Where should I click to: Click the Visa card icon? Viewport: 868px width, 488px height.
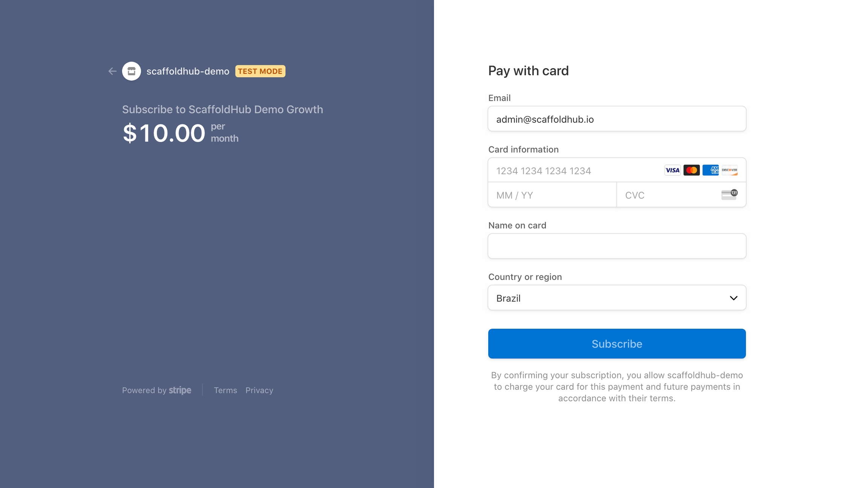(x=672, y=170)
